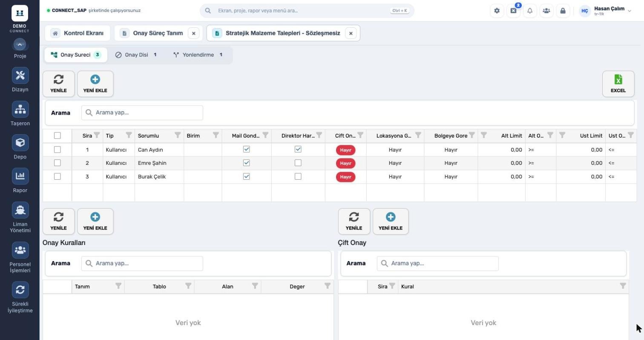Open the Kontrol Ekranı tab
Viewport: 644px width, 340px height.
[x=78, y=33]
